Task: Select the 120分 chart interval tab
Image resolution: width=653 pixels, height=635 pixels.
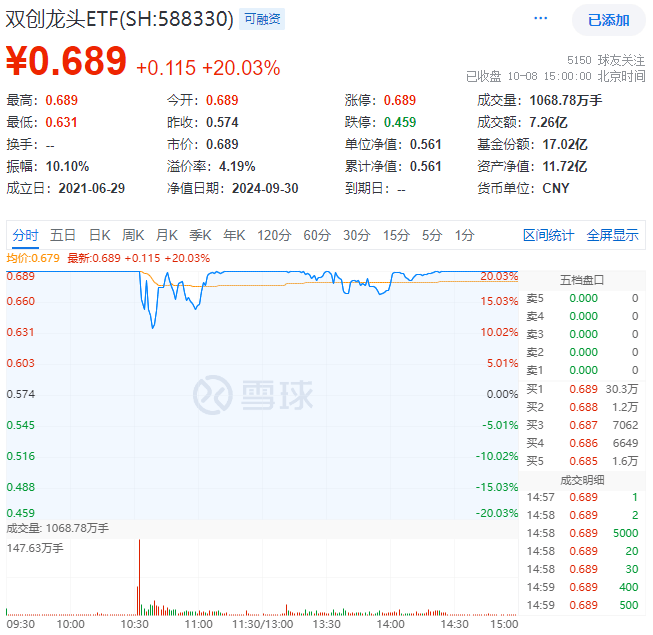Action: pyautogui.click(x=274, y=235)
